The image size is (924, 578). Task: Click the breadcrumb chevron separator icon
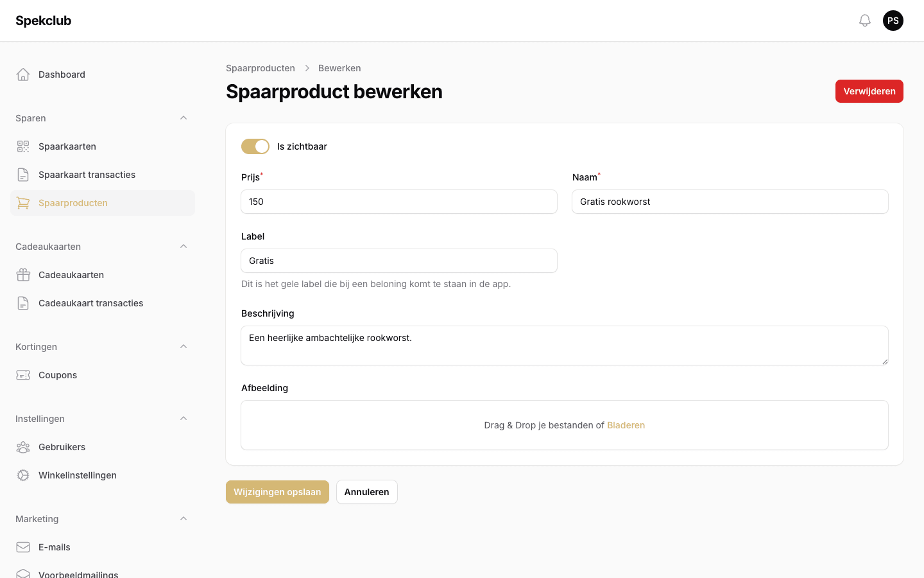[x=307, y=68]
